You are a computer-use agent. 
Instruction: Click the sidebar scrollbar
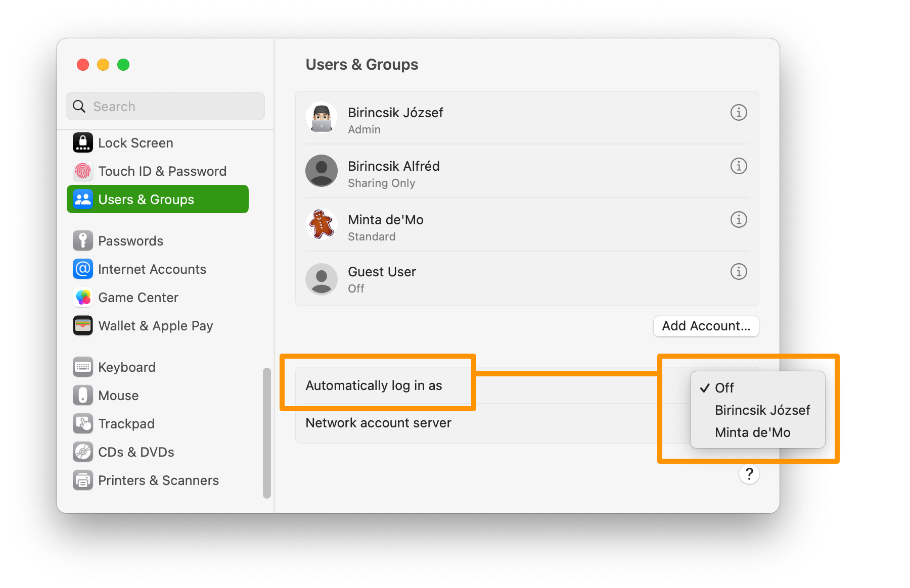click(267, 433)
